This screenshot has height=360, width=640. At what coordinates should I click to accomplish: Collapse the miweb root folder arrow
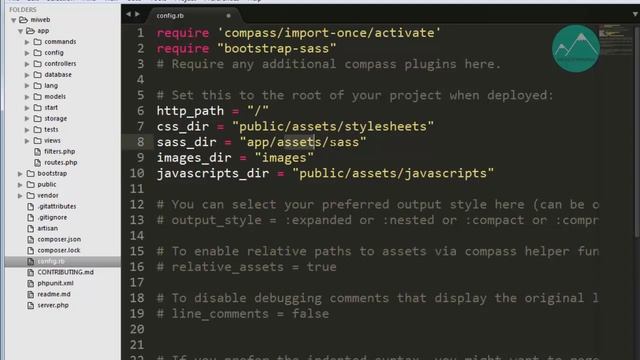coord(13,20)
